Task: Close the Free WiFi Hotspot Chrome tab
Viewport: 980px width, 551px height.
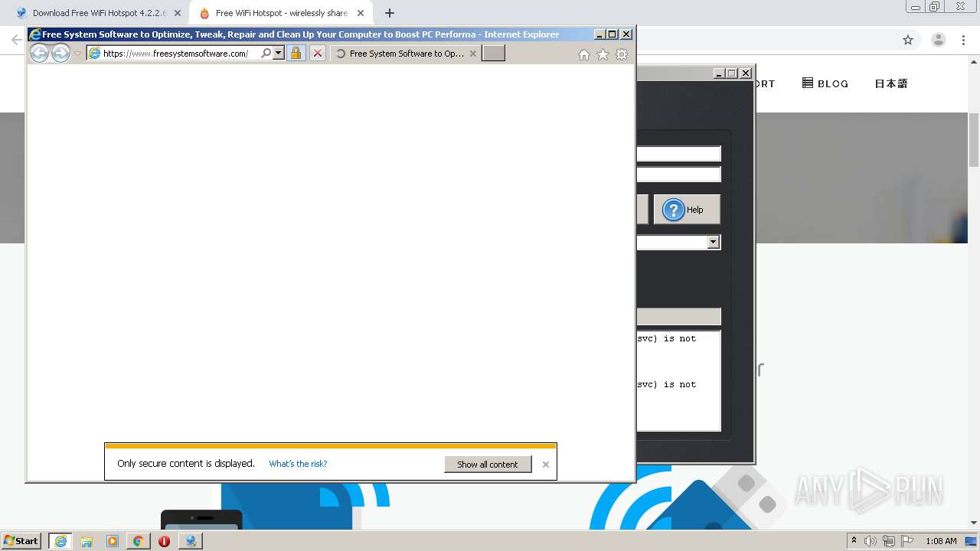Action: pyautogui.click(x=361, y=13)
